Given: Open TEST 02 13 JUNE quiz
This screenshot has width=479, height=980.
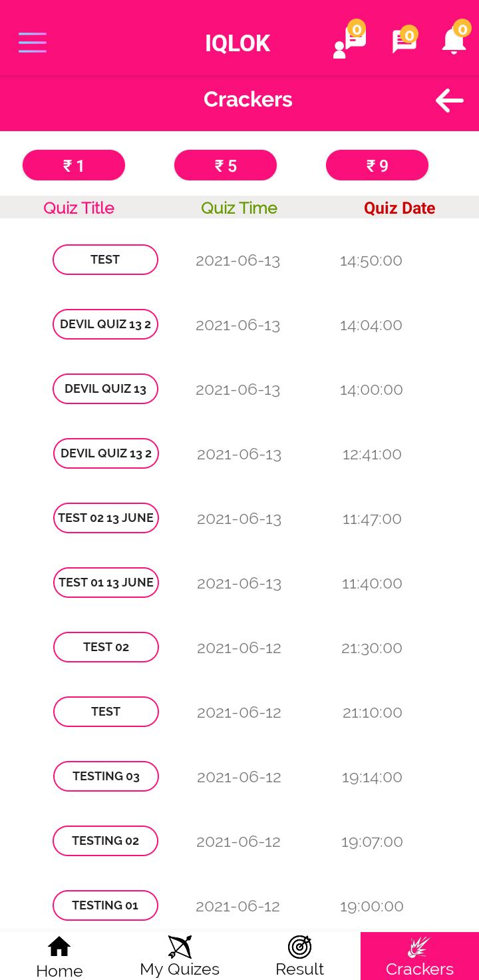Looking at the screenshot, I should coord(106,518).
